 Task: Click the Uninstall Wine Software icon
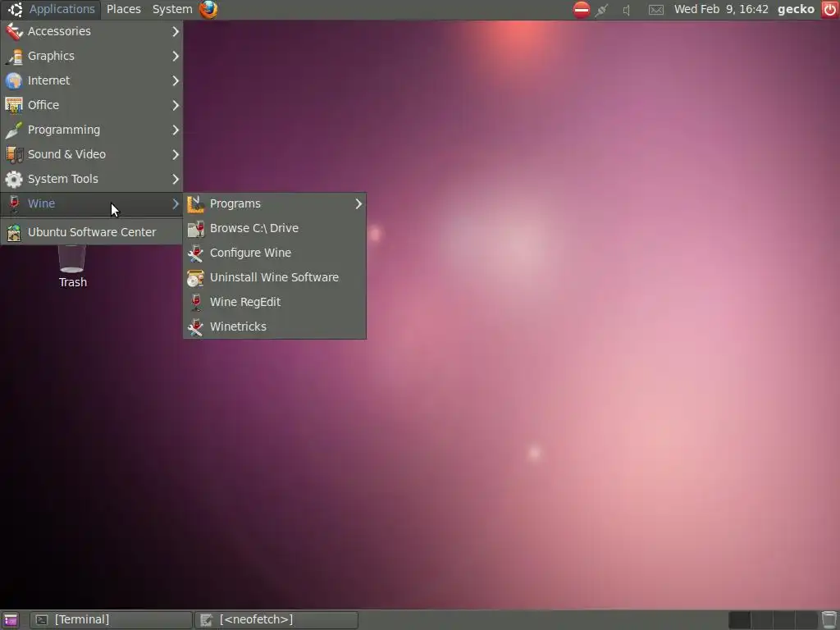pyautogui.click(x=195, y=278)
